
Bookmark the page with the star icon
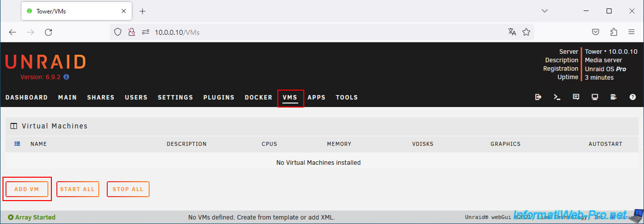[526, 32]
